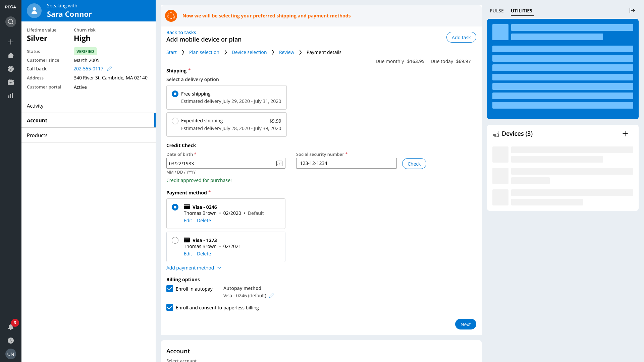Select Visa - 1273 payment method
Screen dimensions: 644x362
[175, 240]
